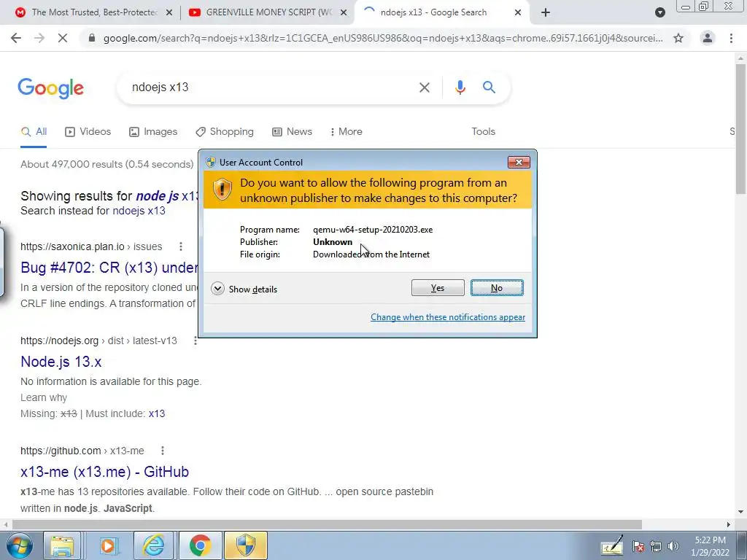Stop page loading with the X button
The image size is (747, 560).
(x=63, y=38)
